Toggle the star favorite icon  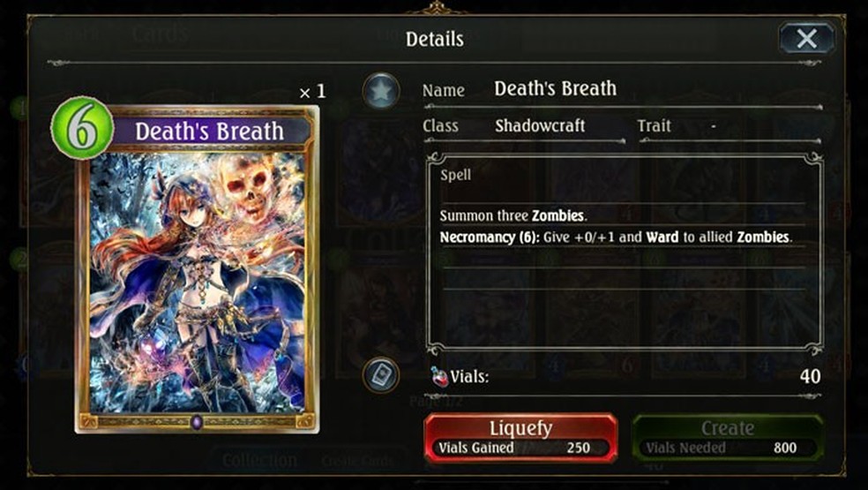click(x=381, y=90)
